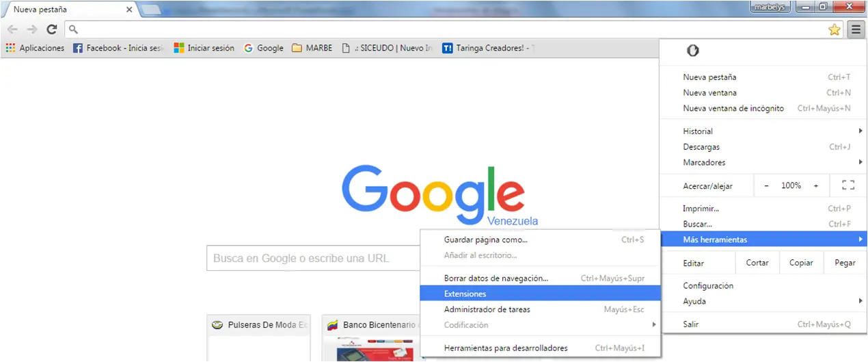868x362 pixels.
Task: Expand the Historial submenu
Action: point(763,131)
